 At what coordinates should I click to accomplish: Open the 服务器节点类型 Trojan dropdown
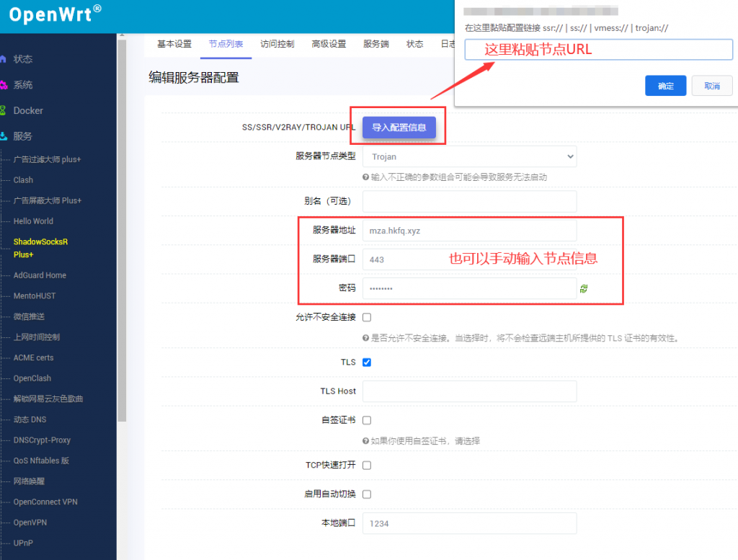tap(469, 156)
